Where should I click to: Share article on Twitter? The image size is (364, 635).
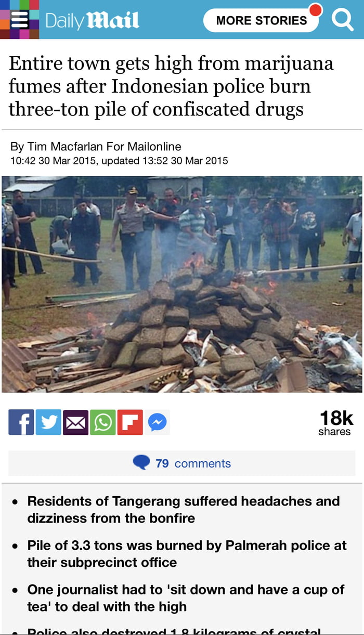click(48, 422)
